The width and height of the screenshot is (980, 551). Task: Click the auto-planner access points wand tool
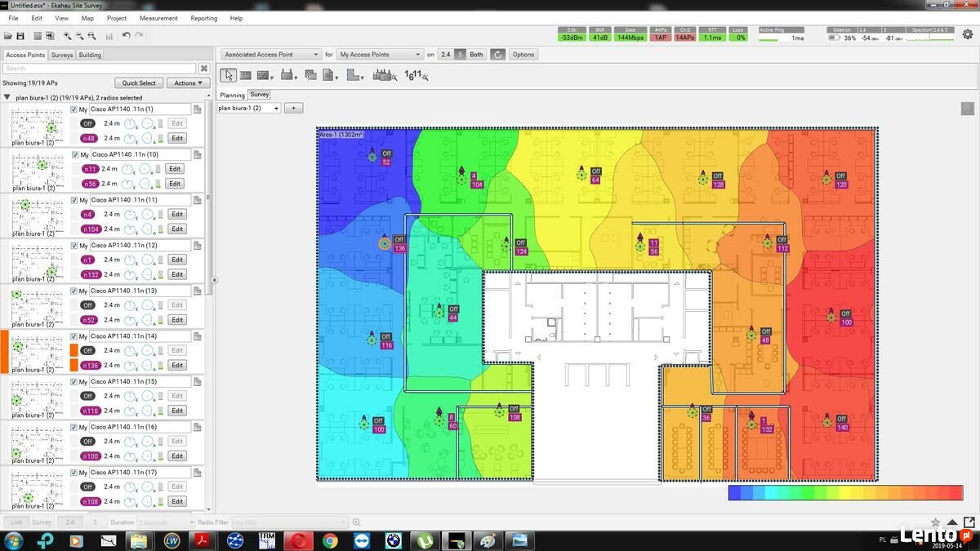coord(383,75)
